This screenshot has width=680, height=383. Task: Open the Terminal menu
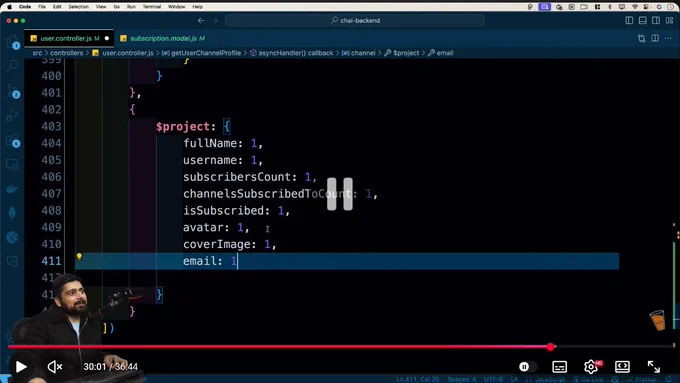click(152, 7)
